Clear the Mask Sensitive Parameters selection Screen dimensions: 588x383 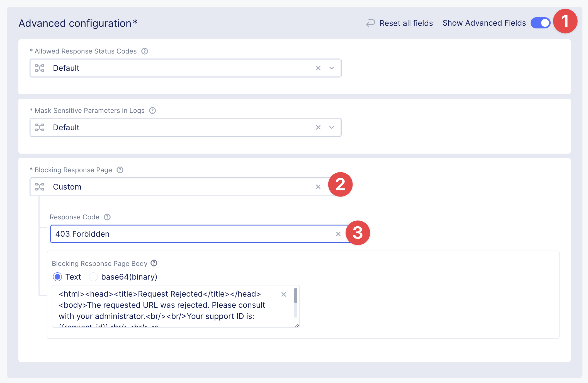pos(318,127)
